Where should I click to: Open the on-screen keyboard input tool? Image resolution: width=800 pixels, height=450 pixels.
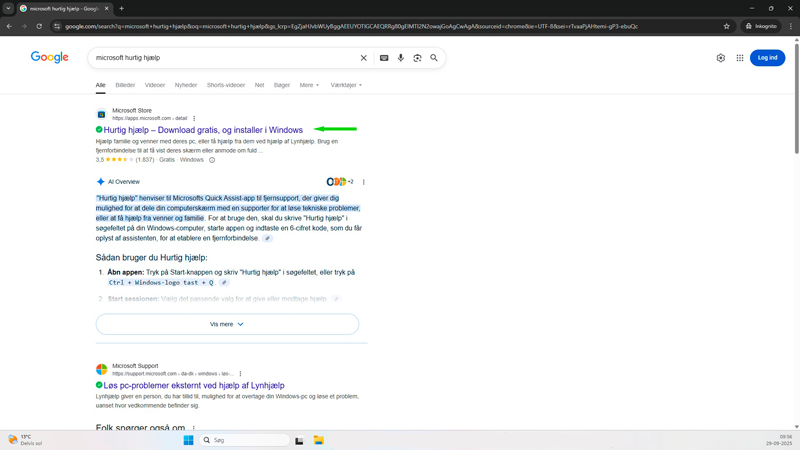[384, 58]
